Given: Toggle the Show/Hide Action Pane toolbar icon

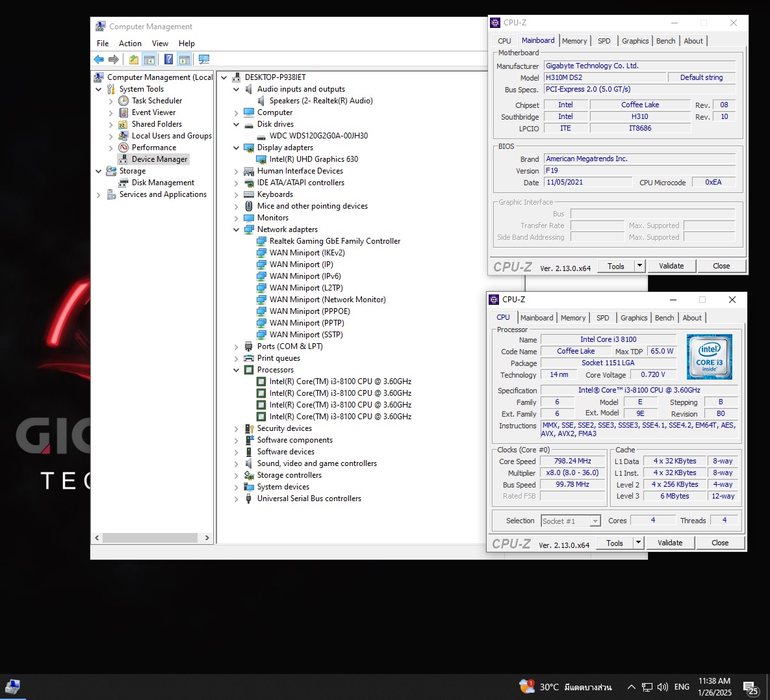Looking at the screenshot, I should click(185, 59).
